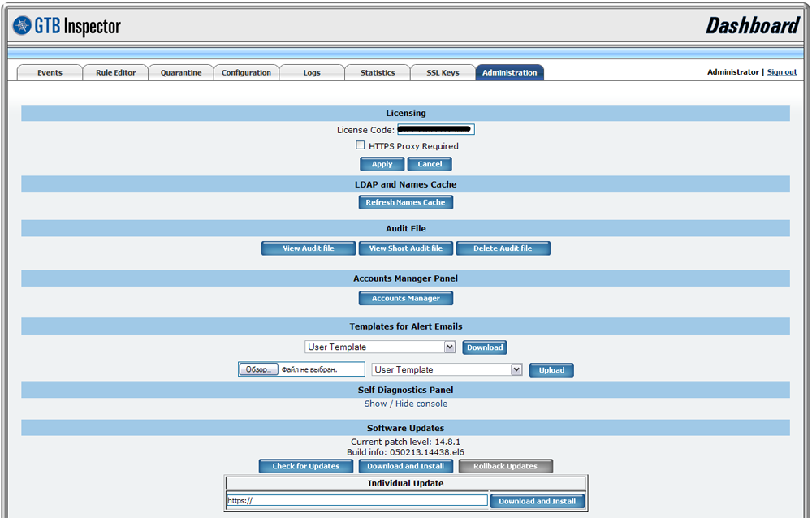Click the Sign out link
Screen dimensions: 812x518
click(x=782, y=72)
